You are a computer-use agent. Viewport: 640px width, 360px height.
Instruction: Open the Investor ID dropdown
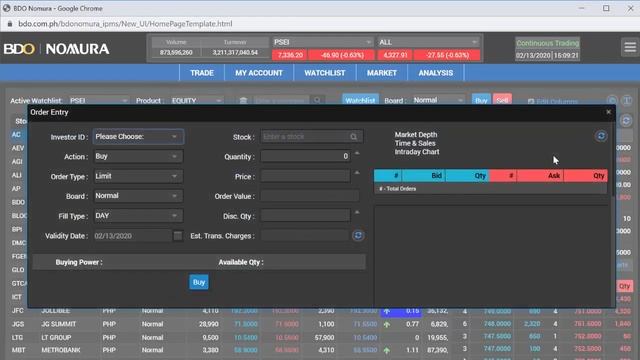tap(138, 137)
